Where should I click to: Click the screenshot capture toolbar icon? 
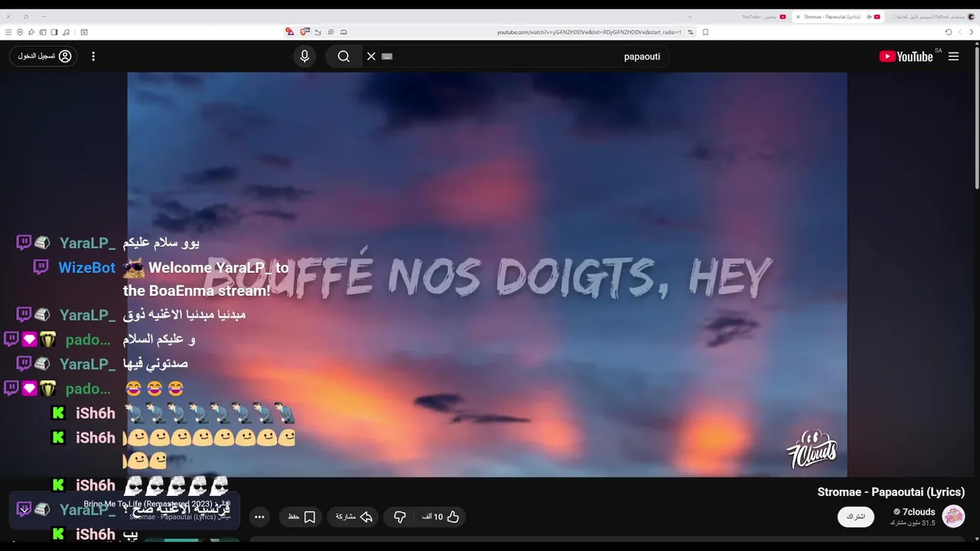coord(84,32)
